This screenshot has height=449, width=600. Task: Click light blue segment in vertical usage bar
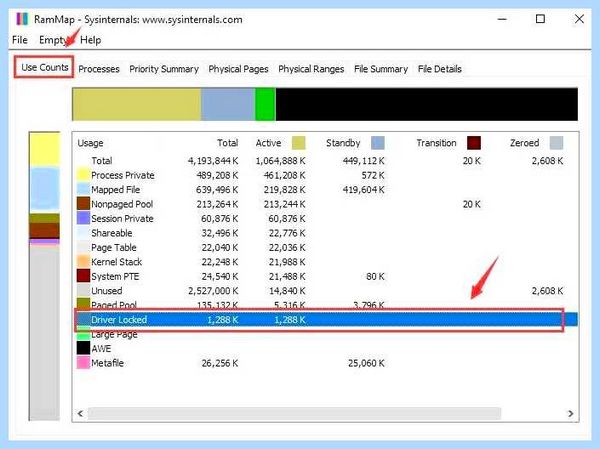click(45, 190)
